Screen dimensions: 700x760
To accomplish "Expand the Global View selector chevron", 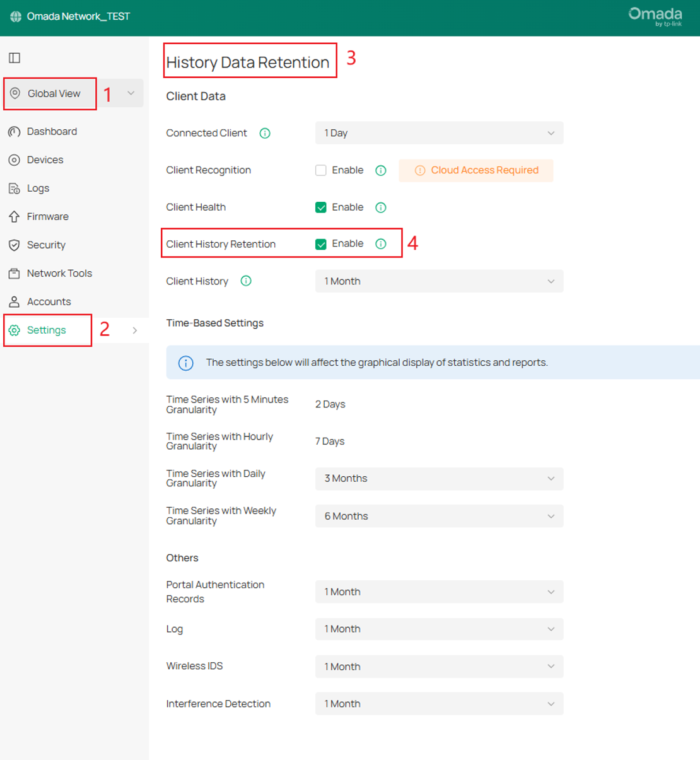I will click(x=131, y=93).
